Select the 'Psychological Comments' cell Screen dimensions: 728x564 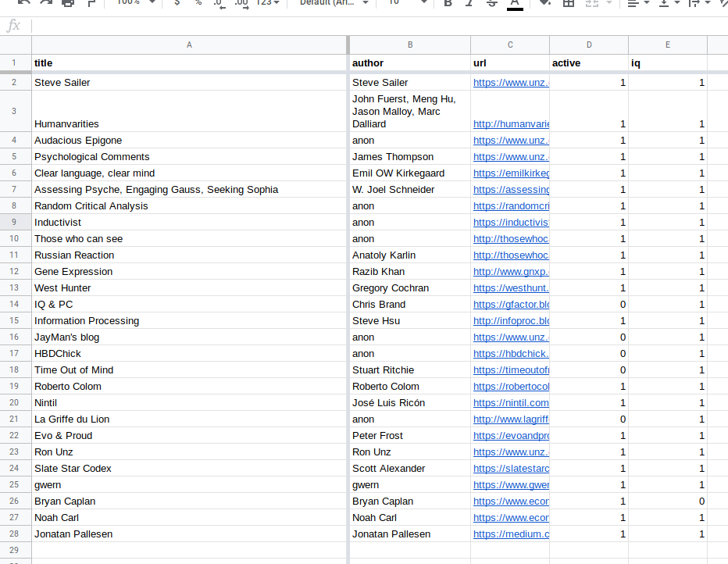click(x=189, y=156)
